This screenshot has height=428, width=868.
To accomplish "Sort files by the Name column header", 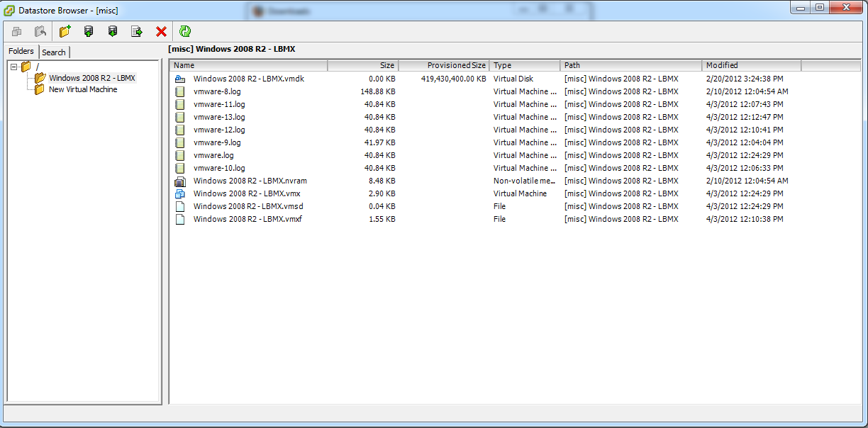I will pos(248,65).
